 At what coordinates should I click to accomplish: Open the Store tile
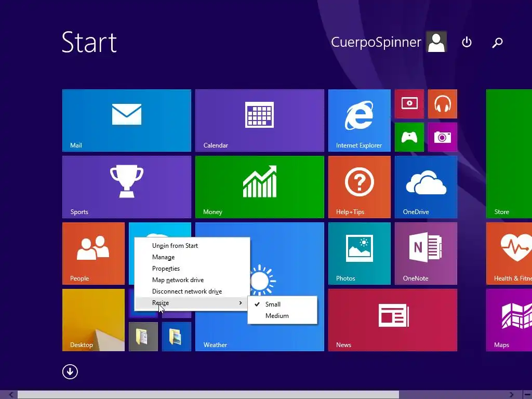click(x=509, y=154)
